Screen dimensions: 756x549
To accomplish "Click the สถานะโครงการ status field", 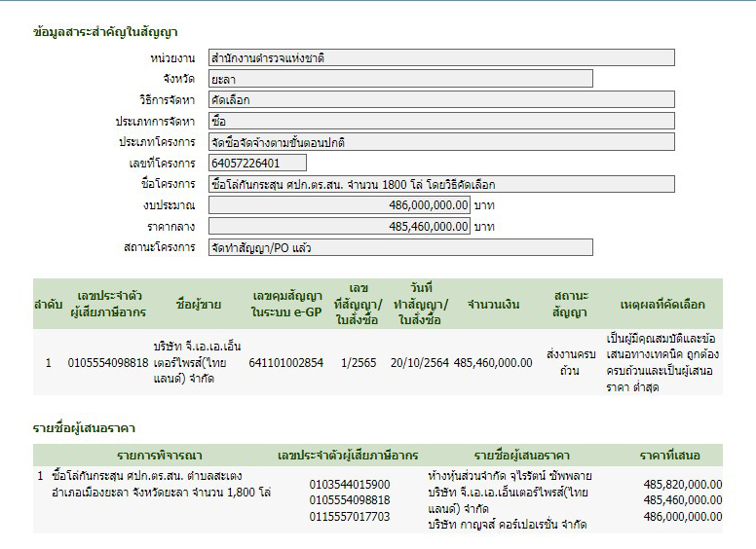I will click(x=399, y=247).
